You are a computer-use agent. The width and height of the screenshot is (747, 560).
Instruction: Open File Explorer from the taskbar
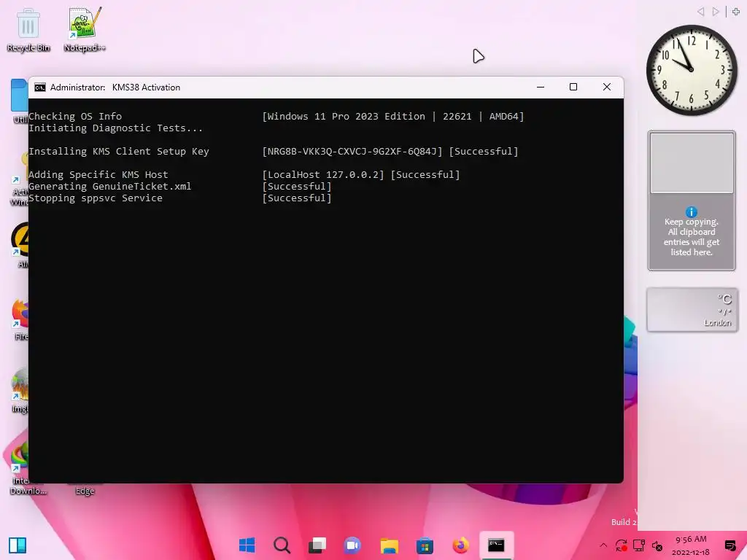click(389, 545)
